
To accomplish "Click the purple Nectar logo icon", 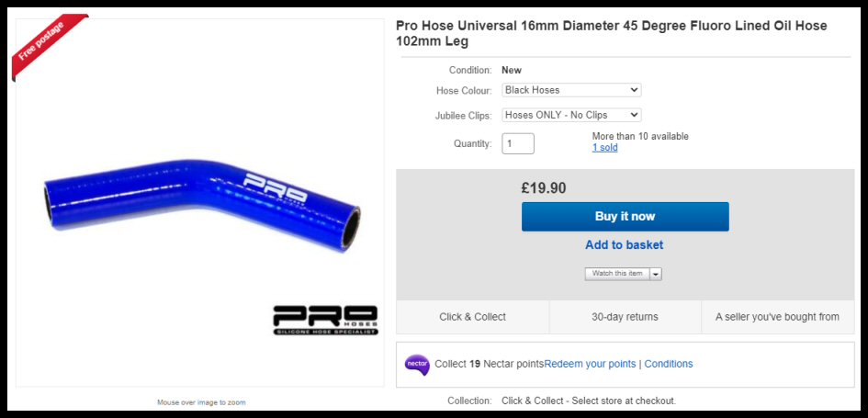I will pyautogui.click(x=417, y=365).
